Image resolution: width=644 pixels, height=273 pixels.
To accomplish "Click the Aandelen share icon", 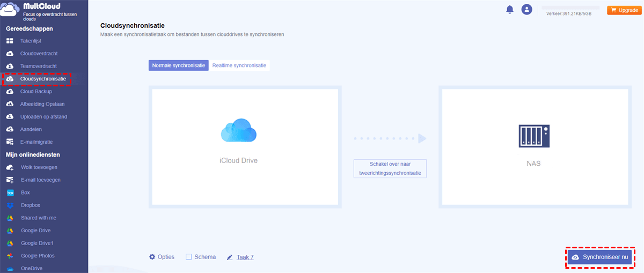I will pos(10,129).
